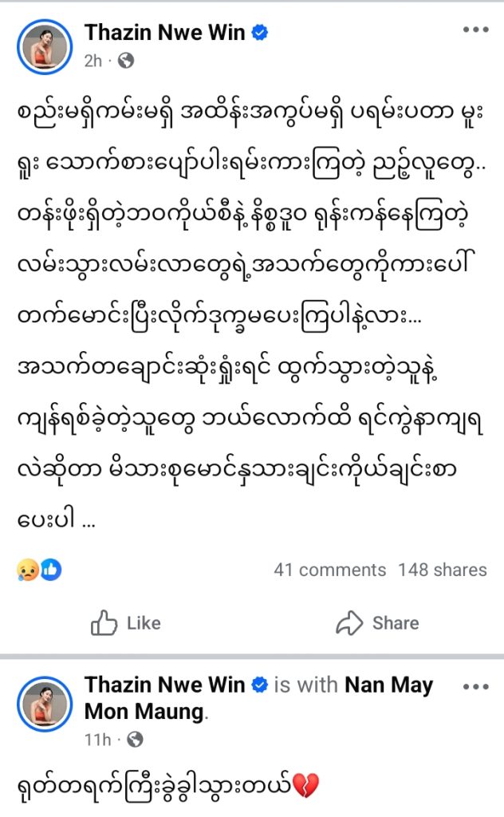Tap the Share arrow icon
The image size is (504, 817).
point(350,623)
